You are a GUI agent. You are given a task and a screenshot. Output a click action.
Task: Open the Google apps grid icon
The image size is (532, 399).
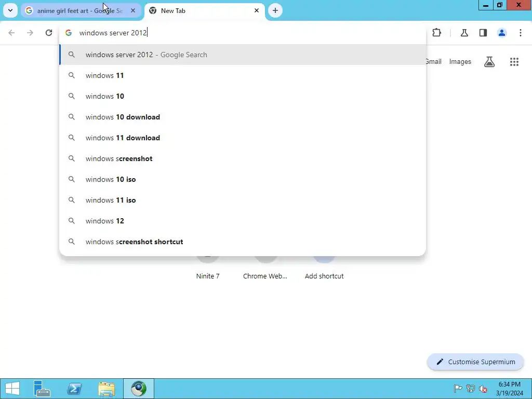point(514,62)
